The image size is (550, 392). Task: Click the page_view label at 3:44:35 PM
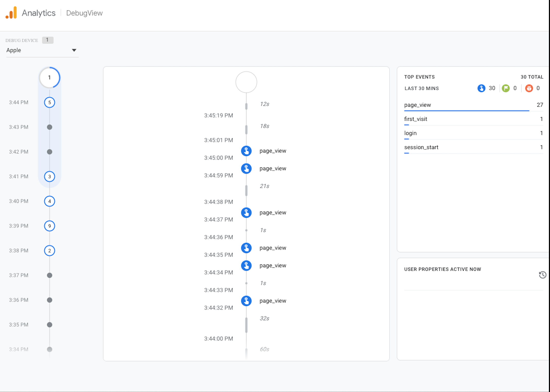273,248
